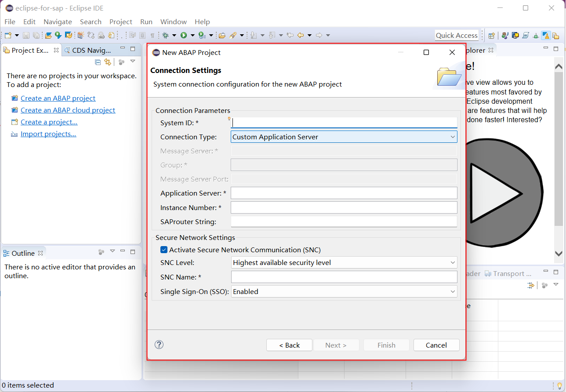Open the New wizard dropdown arrow

(x=17, y=35)
